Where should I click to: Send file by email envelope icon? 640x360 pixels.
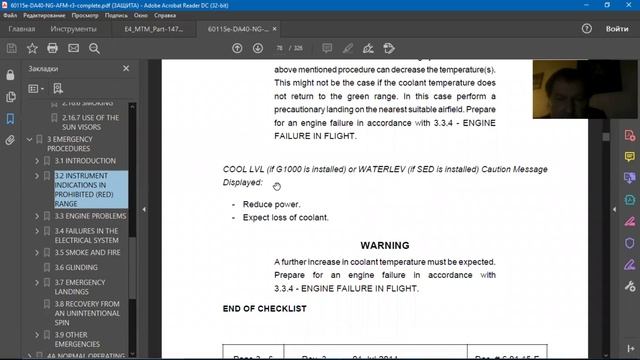pos(73,48)
